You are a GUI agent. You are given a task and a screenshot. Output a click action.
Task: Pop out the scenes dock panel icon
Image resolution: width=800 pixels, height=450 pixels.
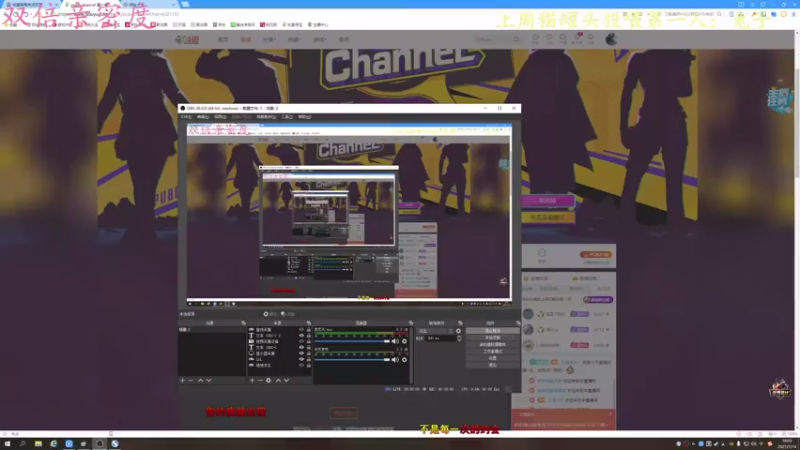coord(243,323)
